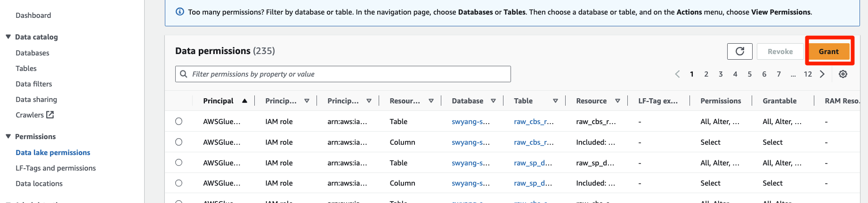
Task: Open Data sharing in the sidebar
Action: pos(36,100)
